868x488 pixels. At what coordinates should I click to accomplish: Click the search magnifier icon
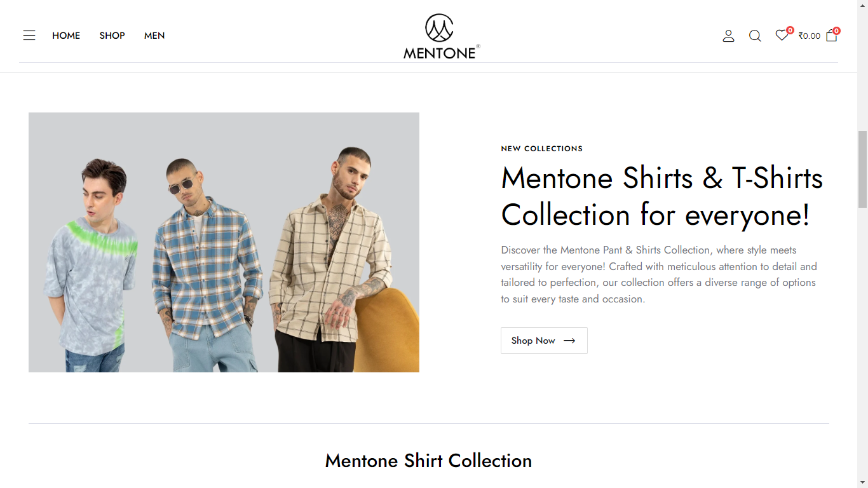pos(755,36)
